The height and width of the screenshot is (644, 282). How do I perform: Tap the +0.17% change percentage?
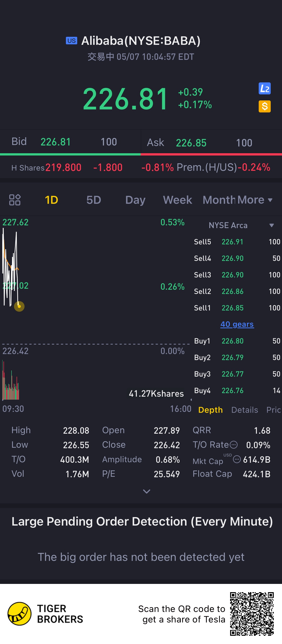[x=195, y=105]
